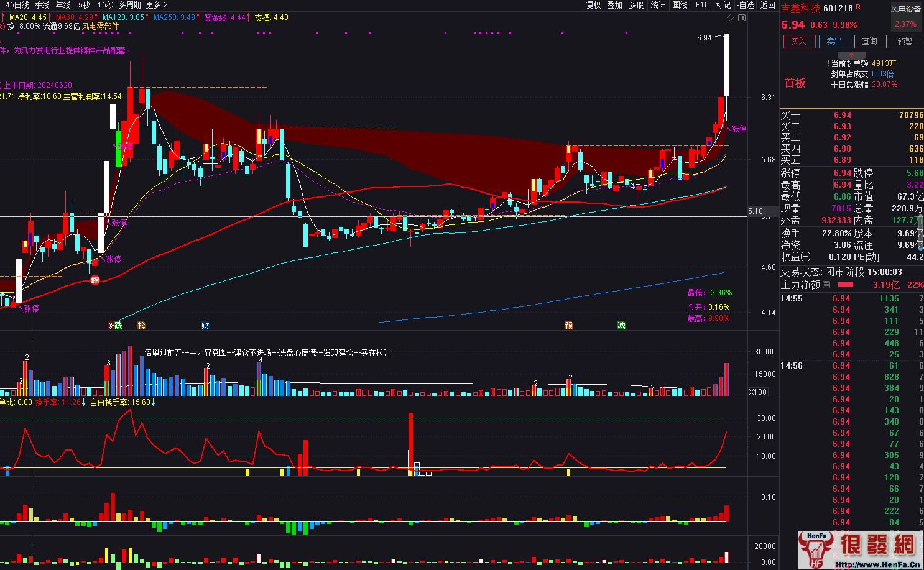924x570 pixels.
Task: Click the 财 financial event marker
Action: point(205,326)
